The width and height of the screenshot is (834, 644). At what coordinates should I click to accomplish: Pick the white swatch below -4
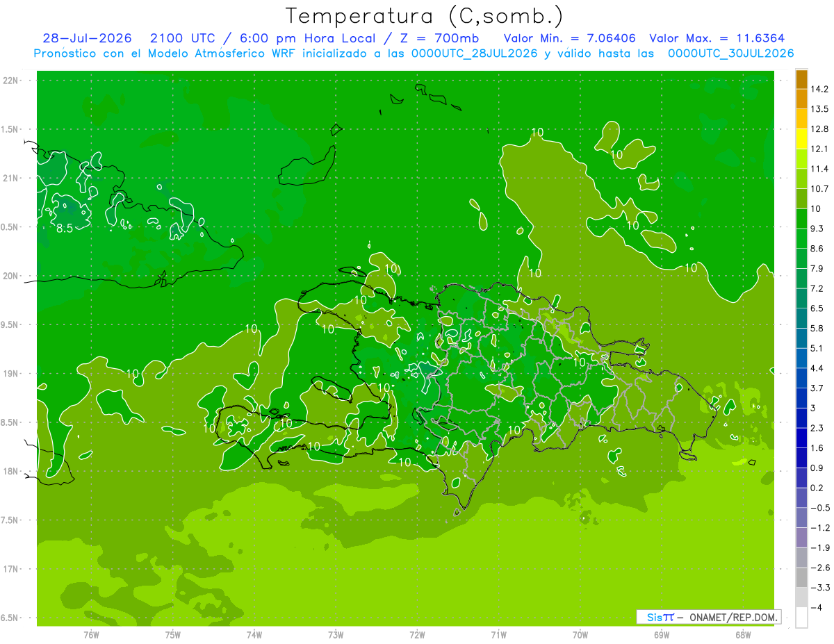click(x=801, y=618)
